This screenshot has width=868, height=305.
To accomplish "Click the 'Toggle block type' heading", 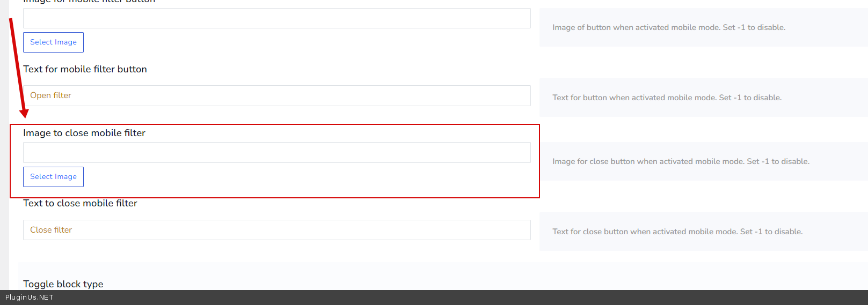I will [63, 284].
